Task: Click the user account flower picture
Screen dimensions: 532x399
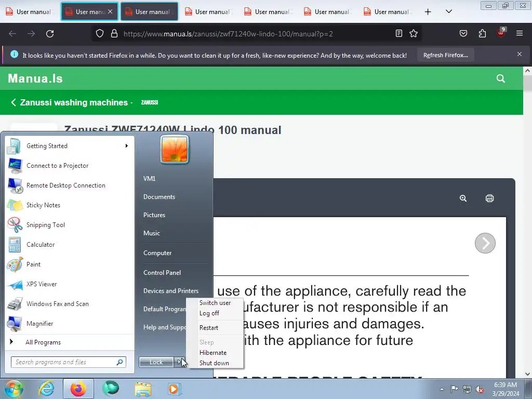Action: click(x=175, y=149)
